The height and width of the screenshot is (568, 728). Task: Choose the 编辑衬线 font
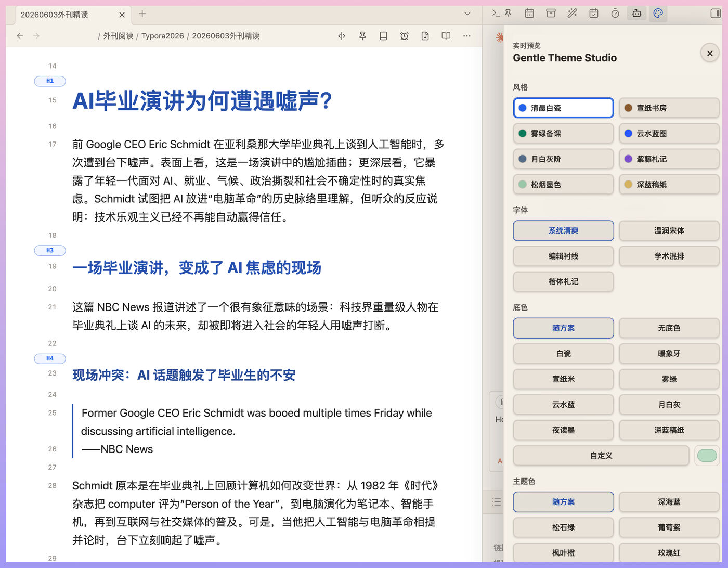click(564, 256)
